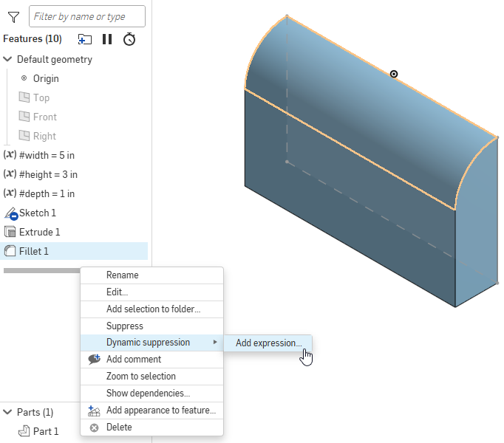The height and width of the screenshot is (443, 504).
Task: Click the Filter by name or type field
Action: click(87, 16)
